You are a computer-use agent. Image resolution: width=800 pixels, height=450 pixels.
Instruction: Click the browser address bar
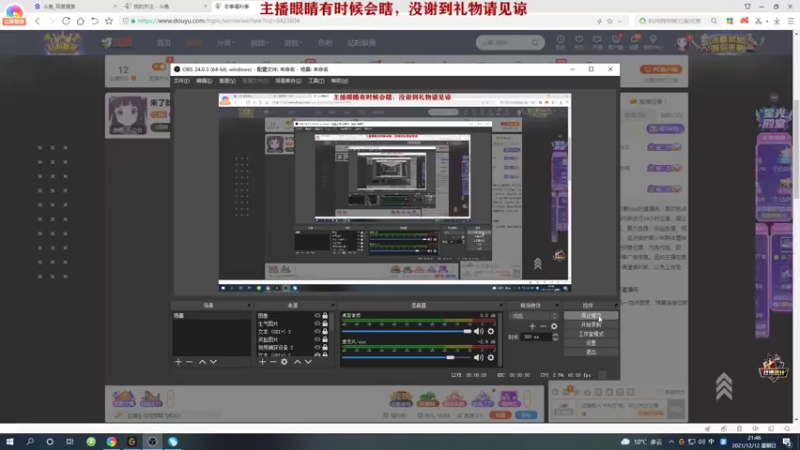pos(357,21)
